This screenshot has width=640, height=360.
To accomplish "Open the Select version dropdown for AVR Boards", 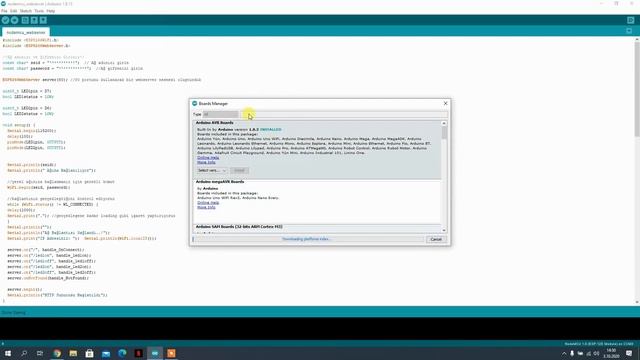I will [x=212, y=170].
